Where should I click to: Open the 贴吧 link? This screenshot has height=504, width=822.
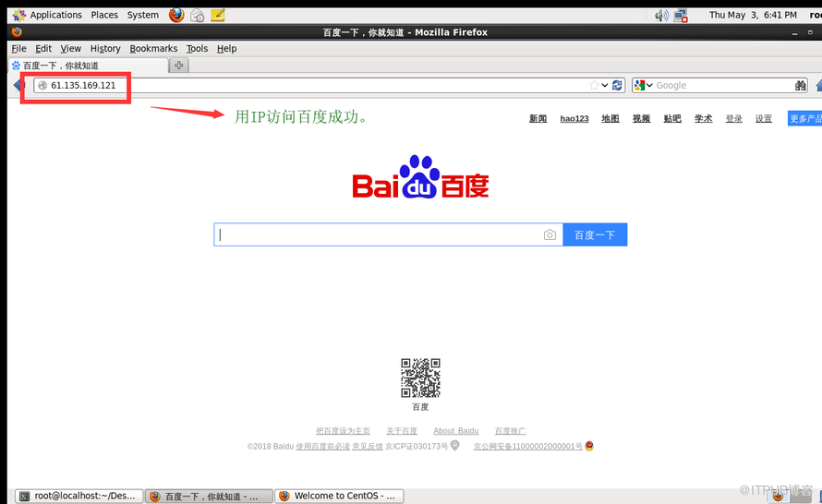672,118
